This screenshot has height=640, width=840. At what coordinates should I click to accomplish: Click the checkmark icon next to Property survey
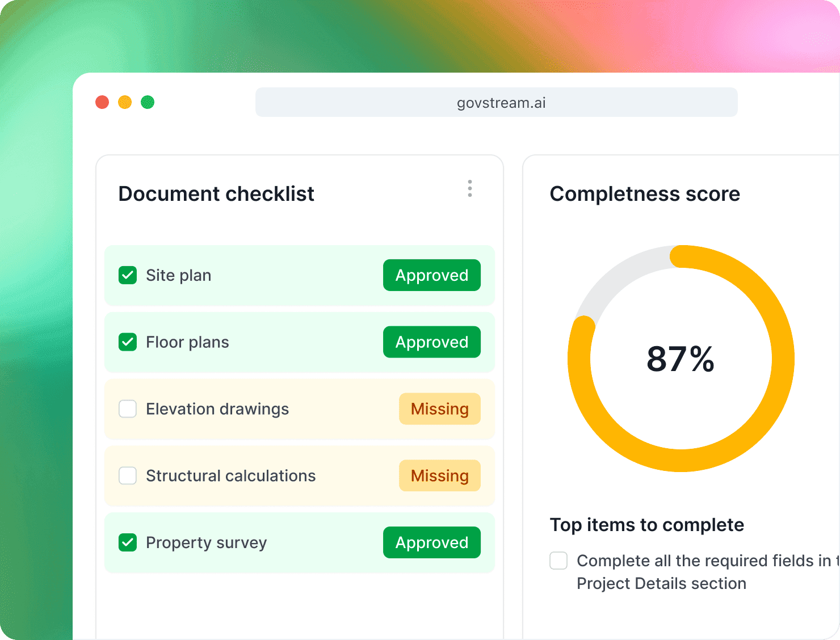coord(128,542)
